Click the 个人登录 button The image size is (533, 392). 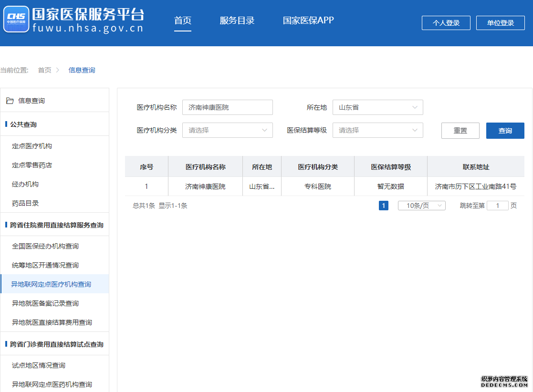tap(446, 23)
